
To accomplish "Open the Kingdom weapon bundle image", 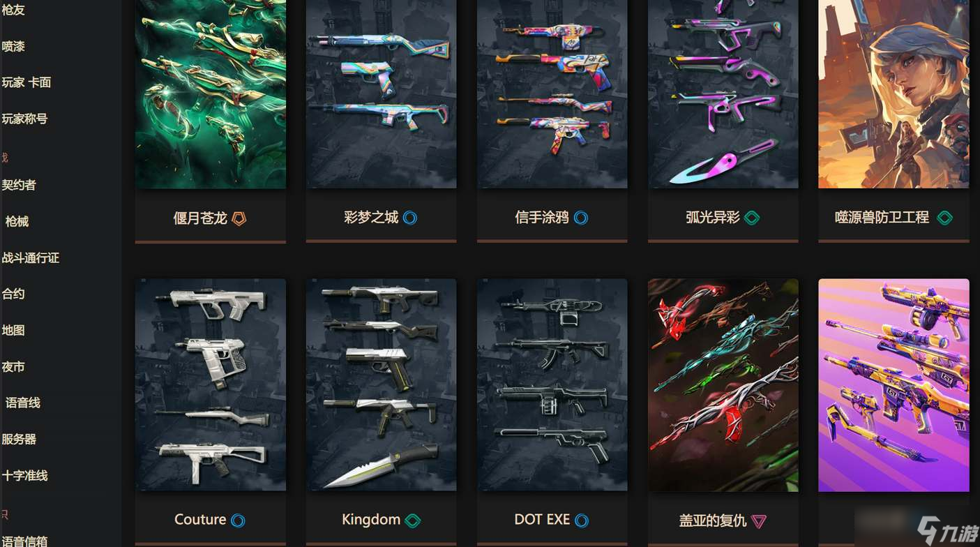I will 382,385.
